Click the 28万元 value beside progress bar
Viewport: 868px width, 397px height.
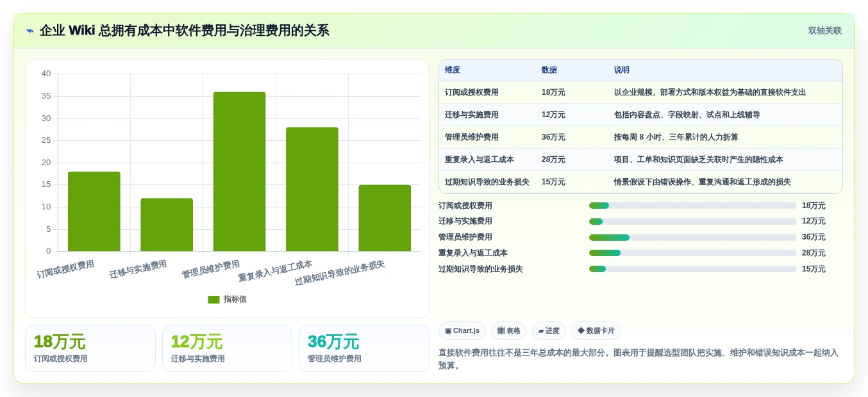click(x=814, y=253)
